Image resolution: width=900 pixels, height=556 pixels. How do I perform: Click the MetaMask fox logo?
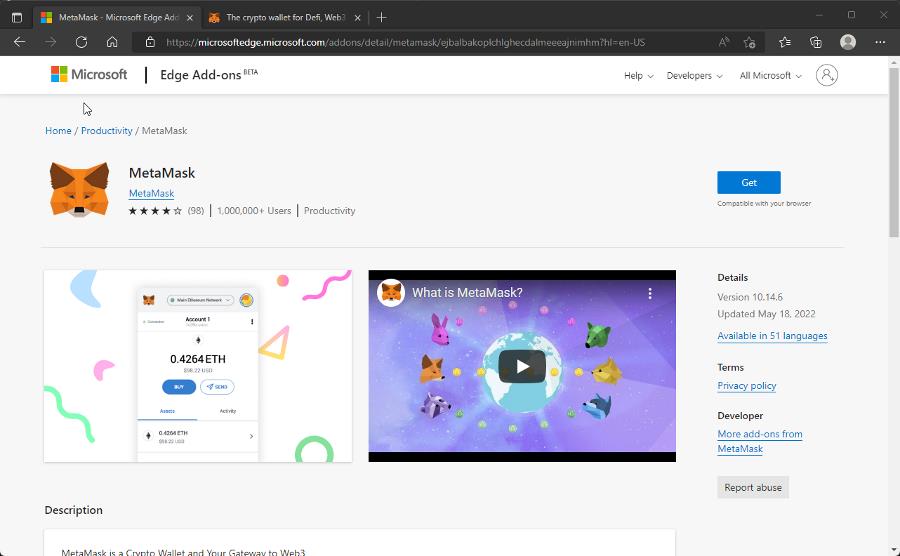coord(79,189)
